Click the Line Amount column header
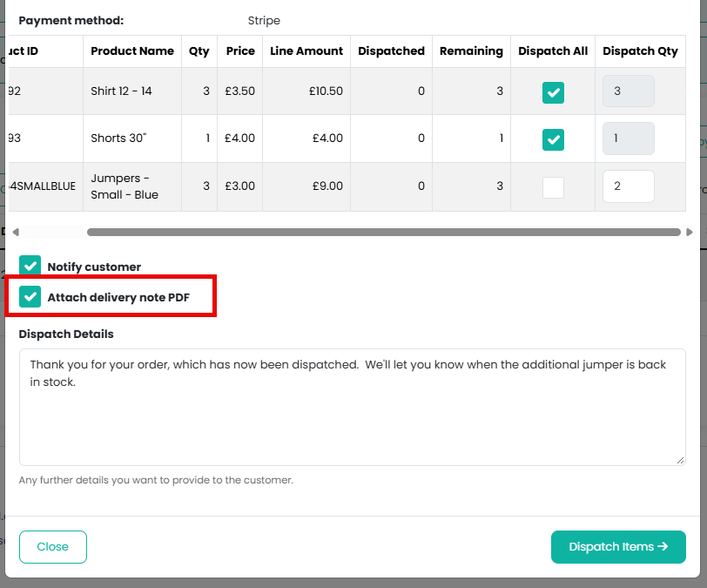The image size is (707, 588). 306,51
